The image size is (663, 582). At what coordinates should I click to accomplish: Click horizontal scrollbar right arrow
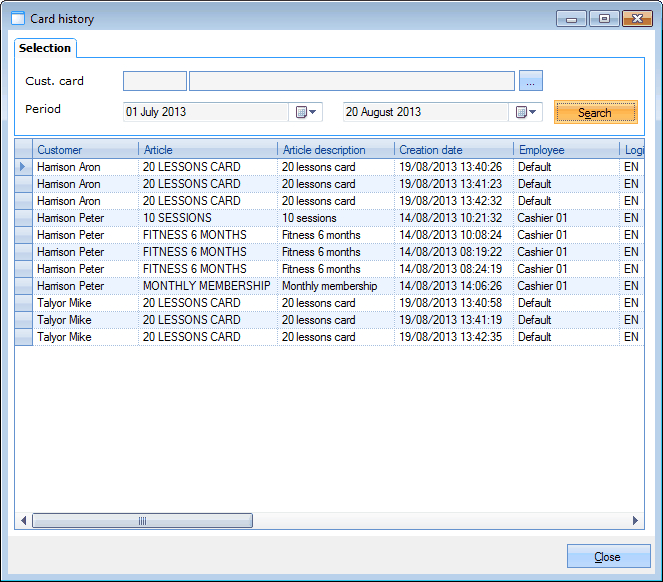635,521
